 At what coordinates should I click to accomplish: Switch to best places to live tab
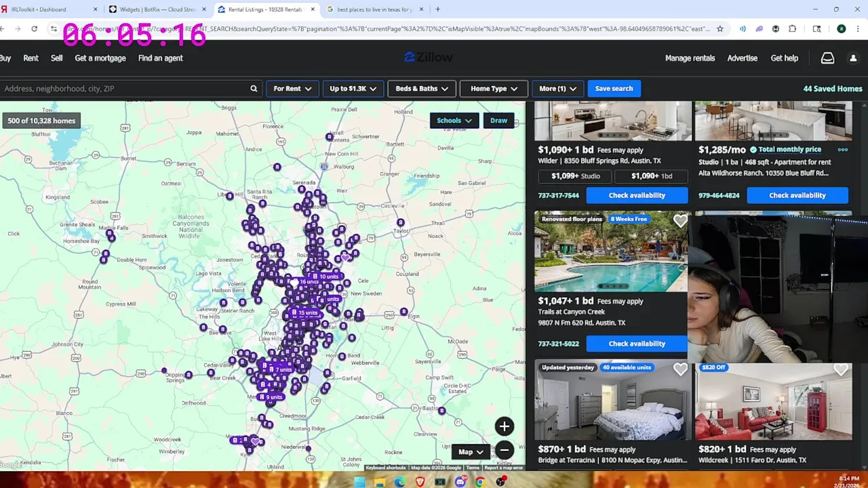[x=374, y=9]
